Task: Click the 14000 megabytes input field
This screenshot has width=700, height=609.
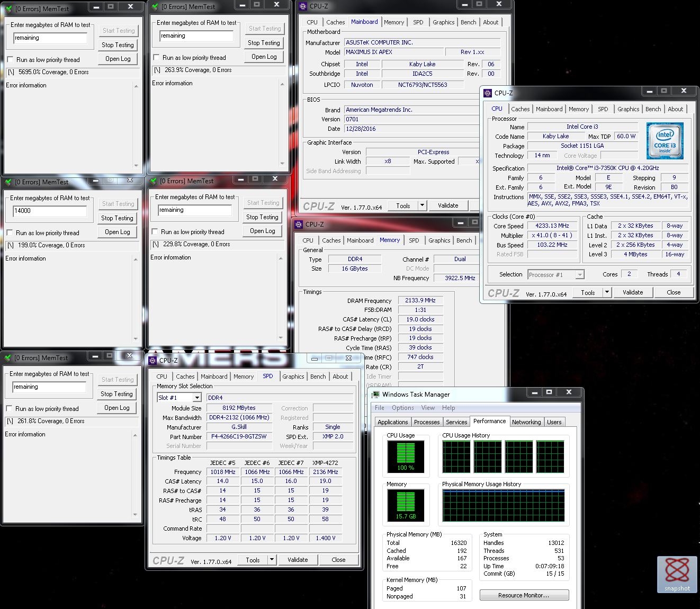Action: tap(50, 211)
